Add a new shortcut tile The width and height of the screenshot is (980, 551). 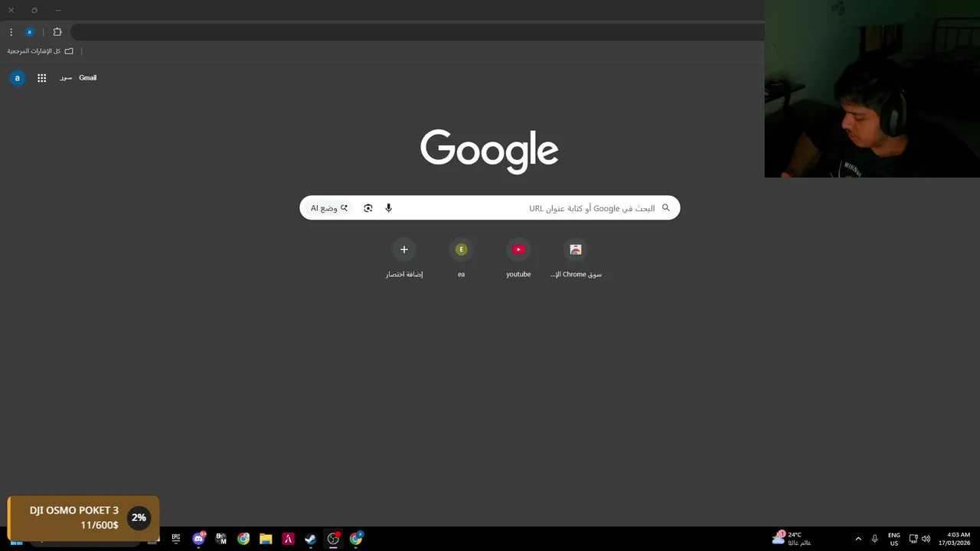pyautogui.click(x=404, y=259)
